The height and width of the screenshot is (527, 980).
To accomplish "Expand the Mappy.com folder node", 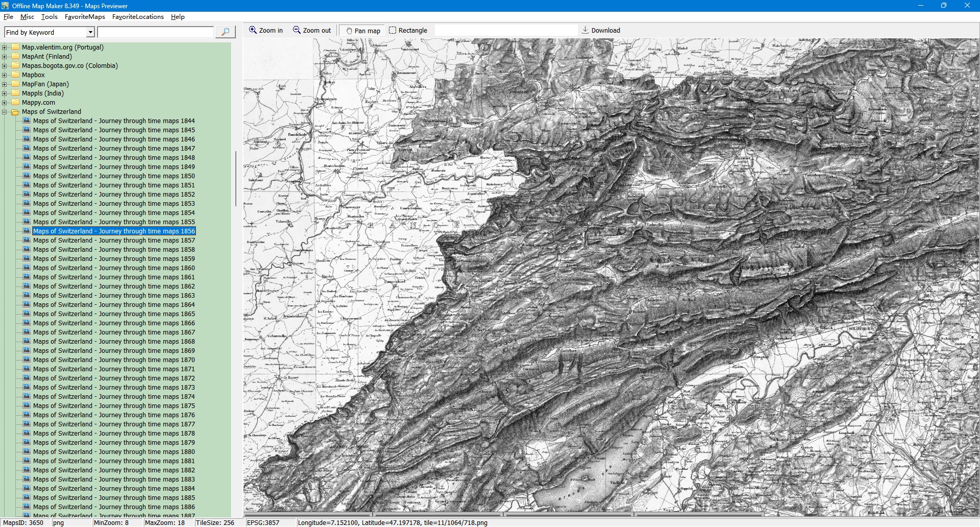I will tap(5, 103).
